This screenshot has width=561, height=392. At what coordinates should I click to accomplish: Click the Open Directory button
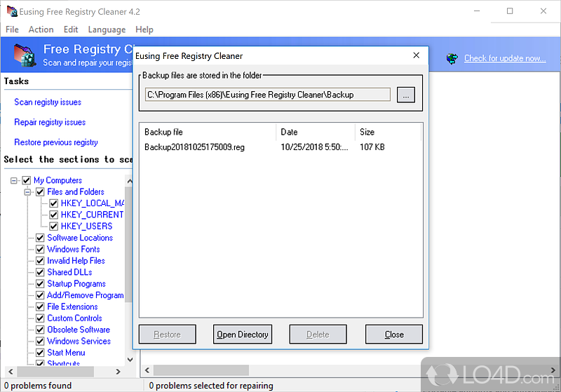click(243, 334)
